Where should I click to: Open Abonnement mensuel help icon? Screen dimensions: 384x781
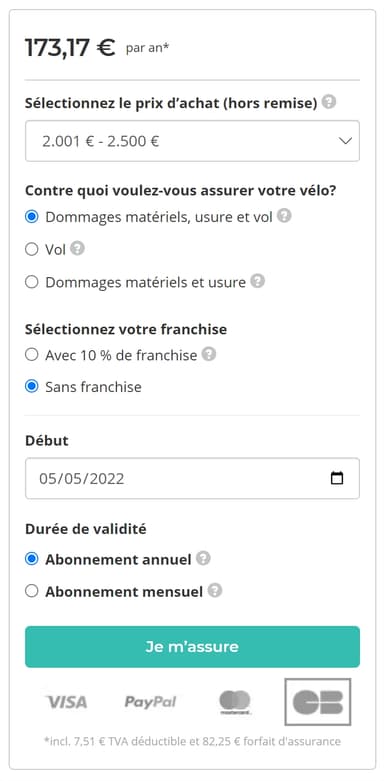point(215,590)
